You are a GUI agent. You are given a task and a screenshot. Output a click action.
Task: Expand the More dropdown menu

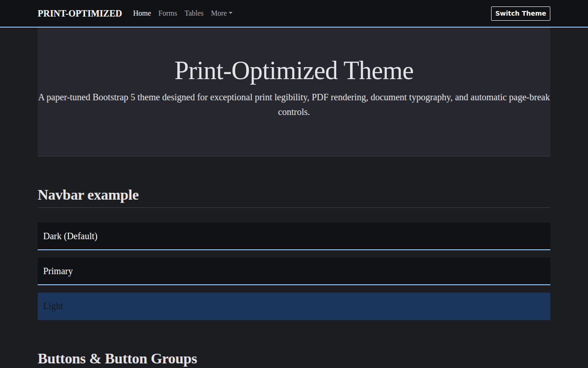click(x=221, y=13)
